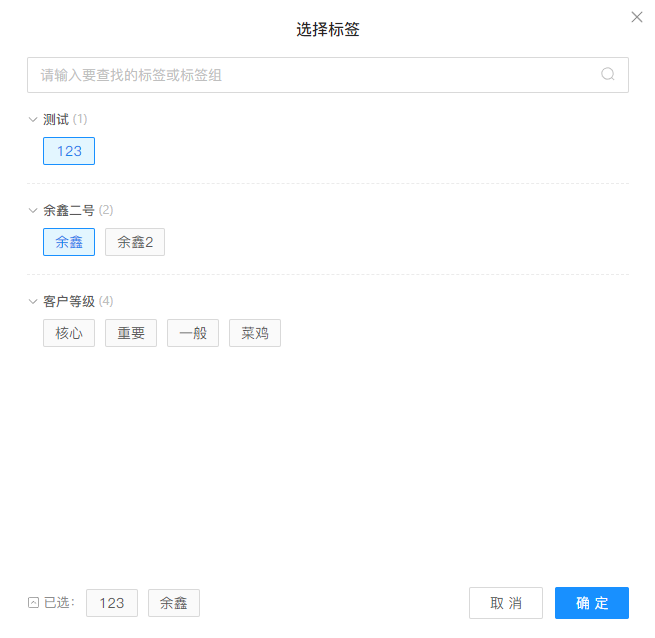Click the 123 chip in the 已选 bar
The image size is (655, 638).
pos(112,603)
